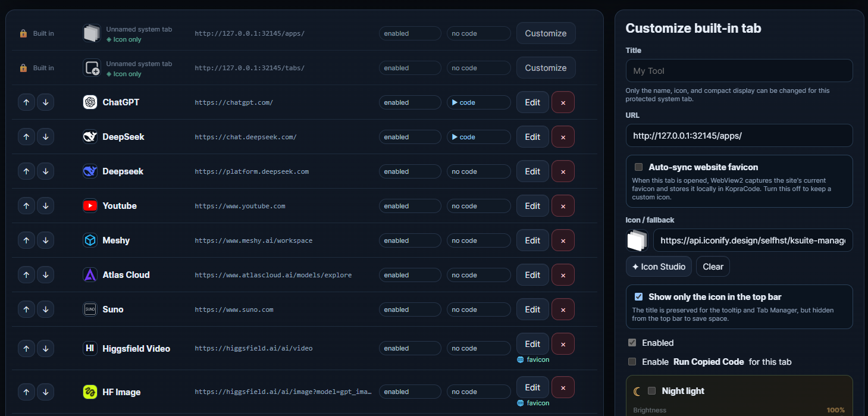Move DeepSeek chat tab down

[46, 137]
